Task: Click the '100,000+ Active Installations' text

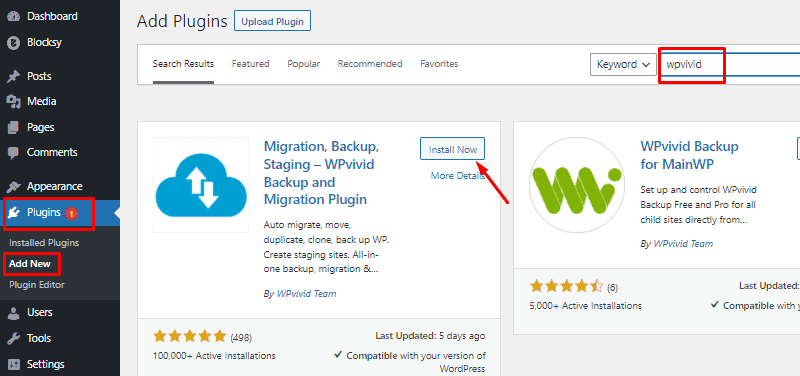Action: point(214,356)
